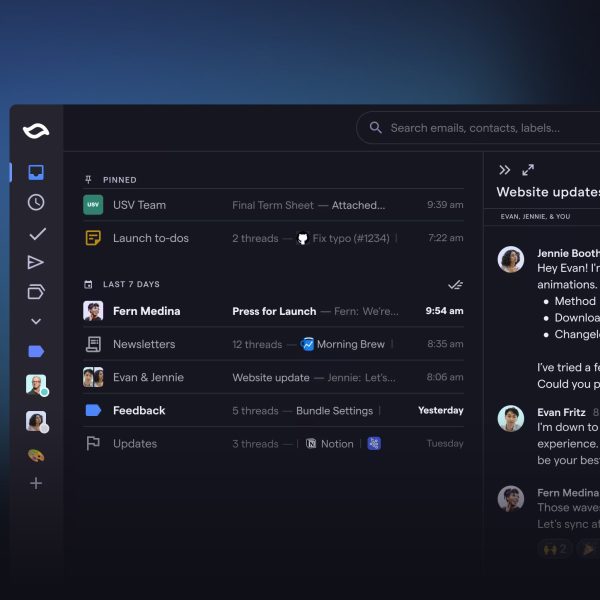Image resolution: width=600 pixels, height=600 pixels.
Task: Expand thread to full screen
Action: 528,170
